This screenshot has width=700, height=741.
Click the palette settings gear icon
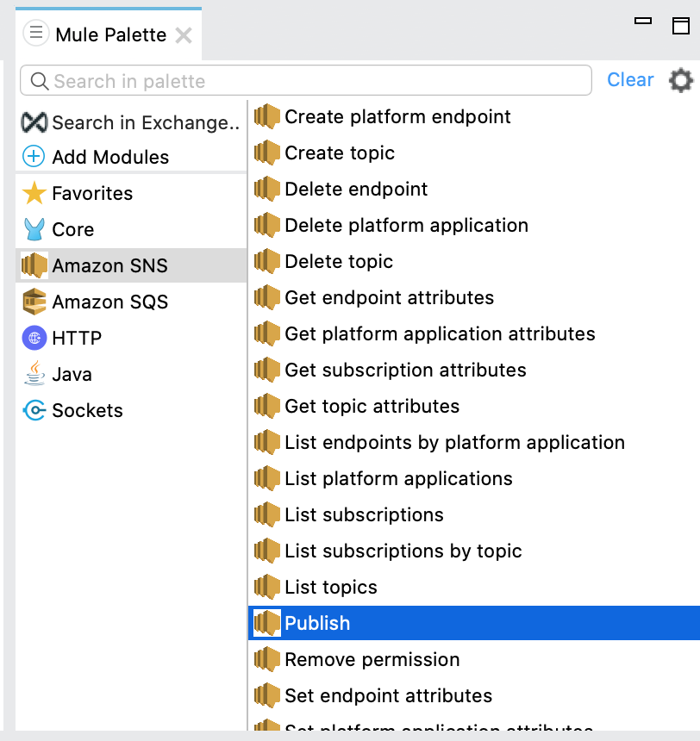click(x=680, y=81)
